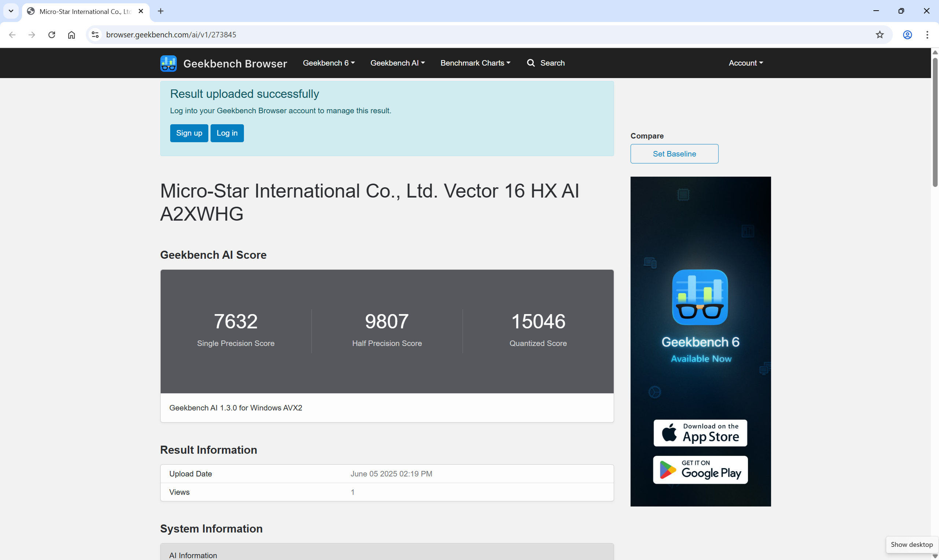
Task: Open the browser home page icon
Action: tap(72, 35)
